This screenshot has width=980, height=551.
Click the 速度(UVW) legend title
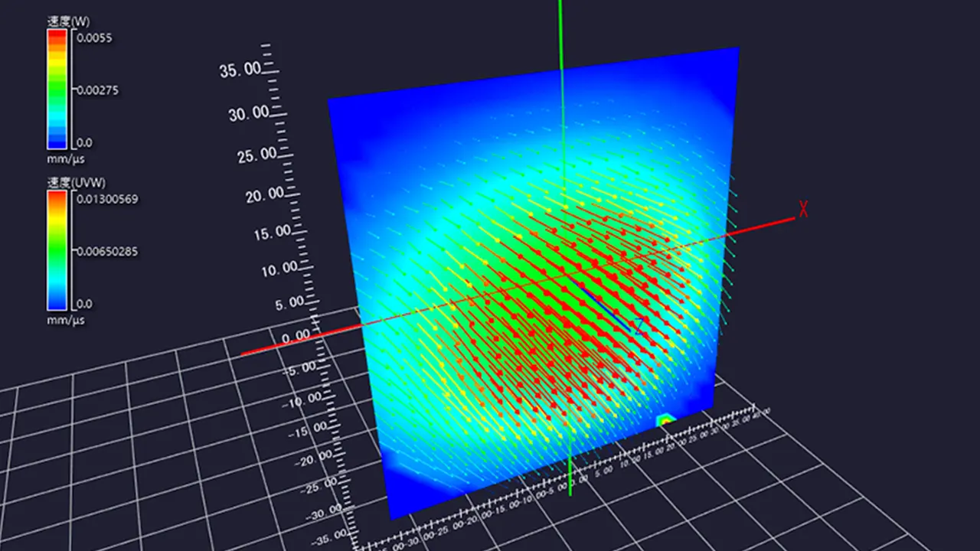[77, 184]
